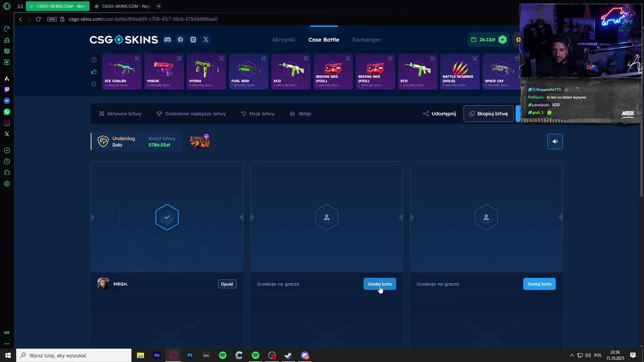Show best drops via the thumbs-up icon
The width and height of the screenshot is (644, 362).
click(x=94, y=72)
